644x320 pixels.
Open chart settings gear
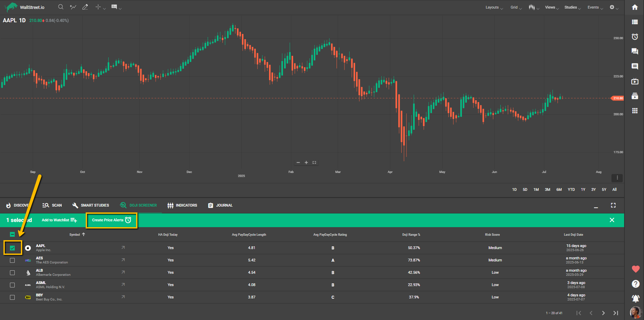pyautogui.click(x=612, y=7)
